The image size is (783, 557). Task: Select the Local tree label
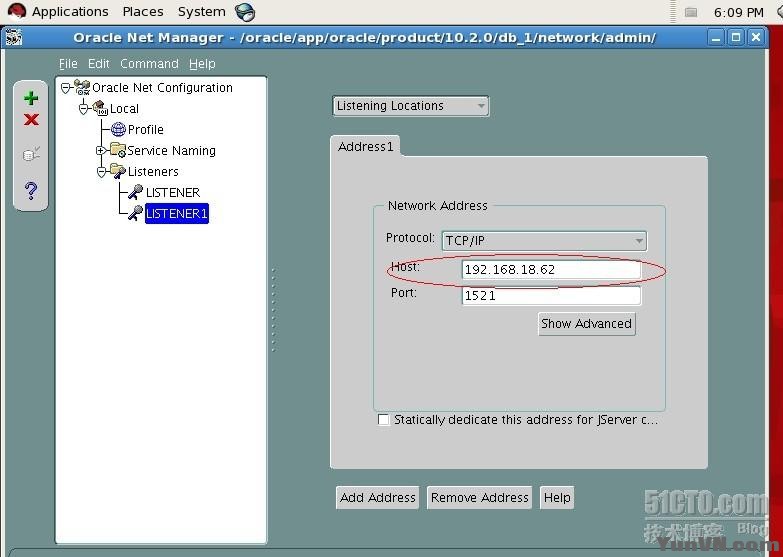(124, 109)
